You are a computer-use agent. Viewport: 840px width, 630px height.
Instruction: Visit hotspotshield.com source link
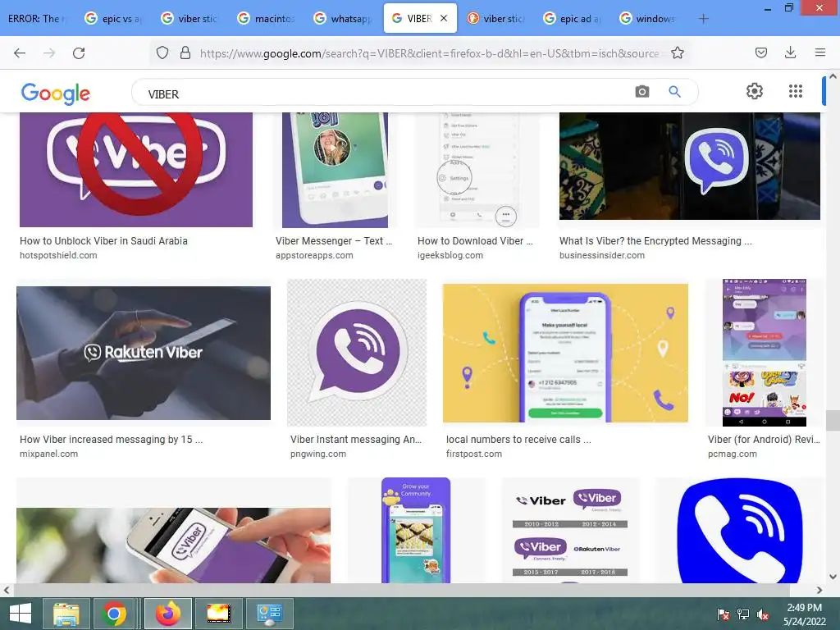click(58, 256)
